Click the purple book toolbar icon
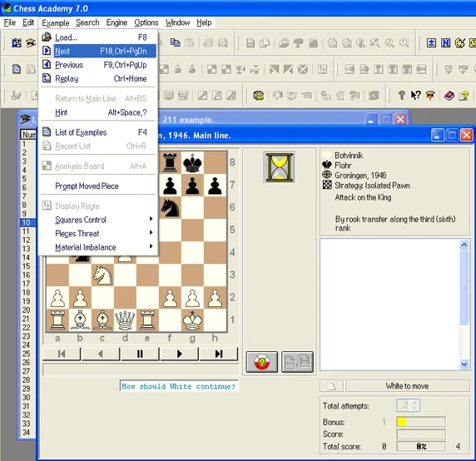 (449, 96)
